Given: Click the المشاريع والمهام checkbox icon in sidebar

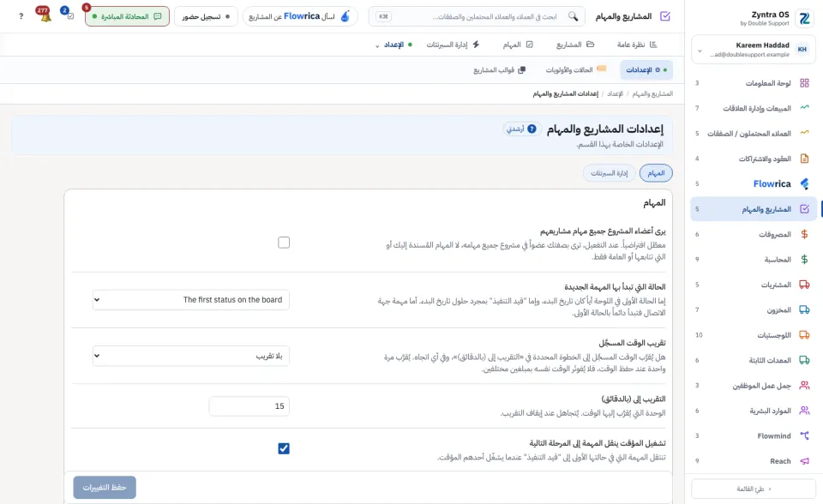Looking at the screenshot, I should click(804, 209).
